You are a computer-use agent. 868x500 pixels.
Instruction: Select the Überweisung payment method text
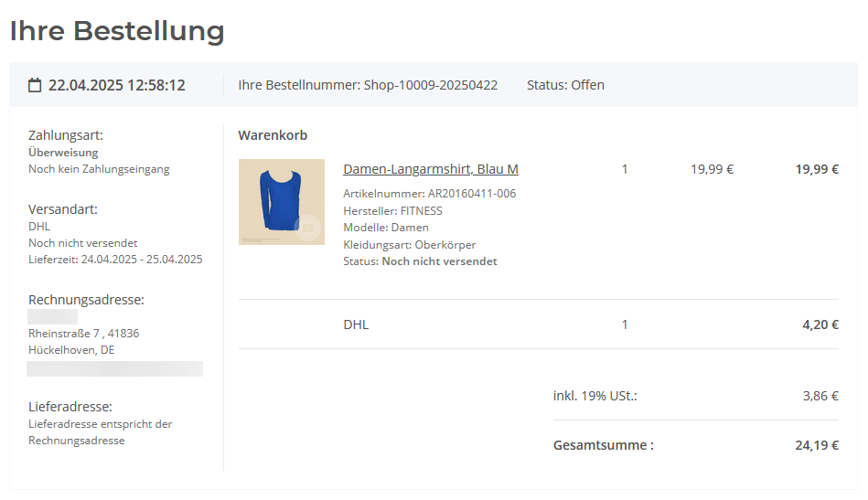tap(63, 153)
